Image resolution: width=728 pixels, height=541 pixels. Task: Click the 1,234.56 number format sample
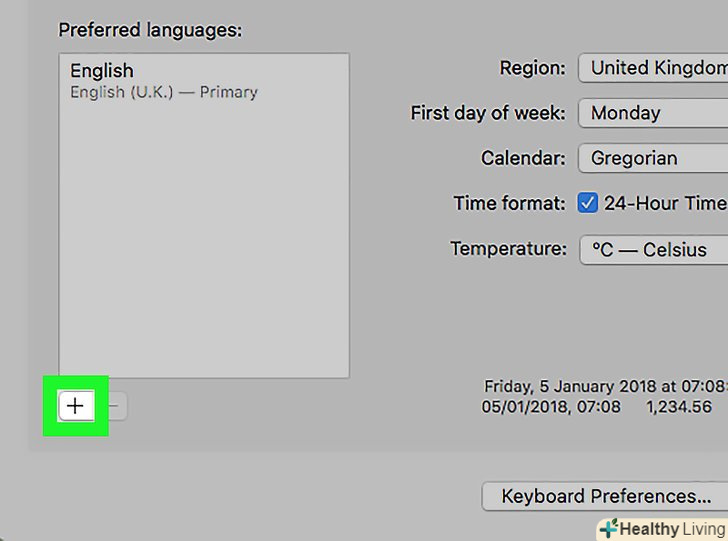pyautogui.click(x=679, y=407)
